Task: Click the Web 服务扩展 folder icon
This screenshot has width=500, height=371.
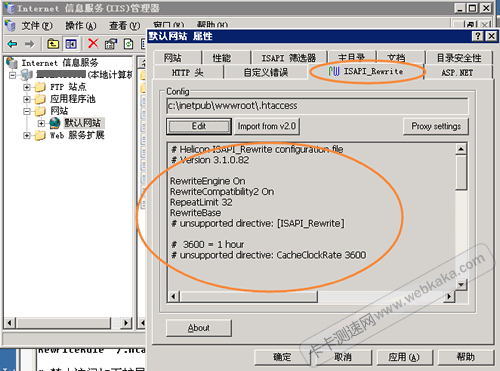Action: [x=40, y=135]
